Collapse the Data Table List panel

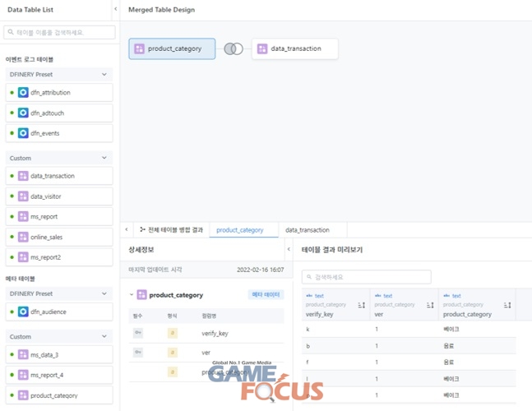(x=115, y=9)
